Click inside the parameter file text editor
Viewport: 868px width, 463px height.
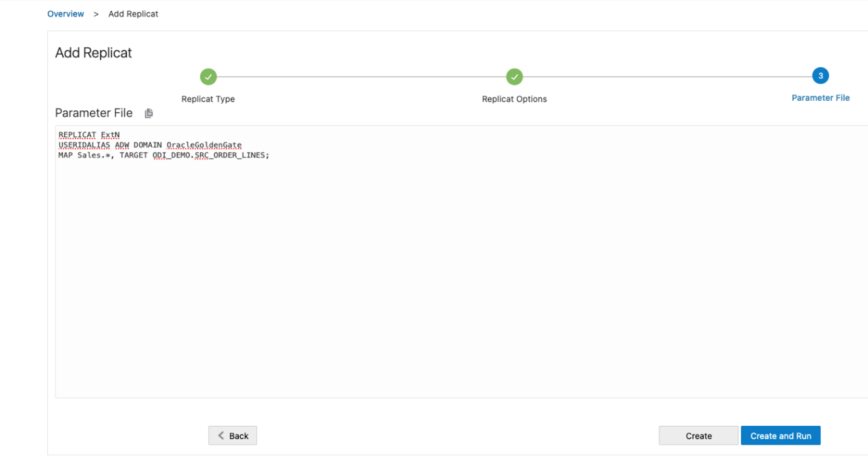click(x=461, y=261)
